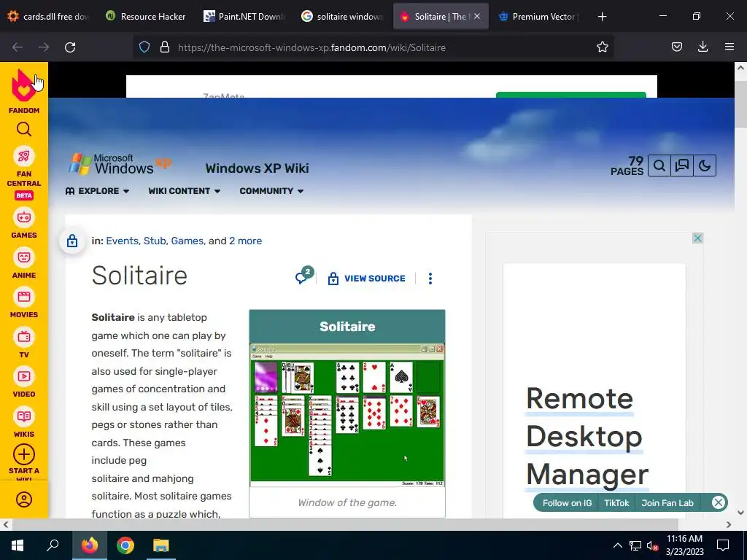Show the 2 more categories

click(245, 241)
